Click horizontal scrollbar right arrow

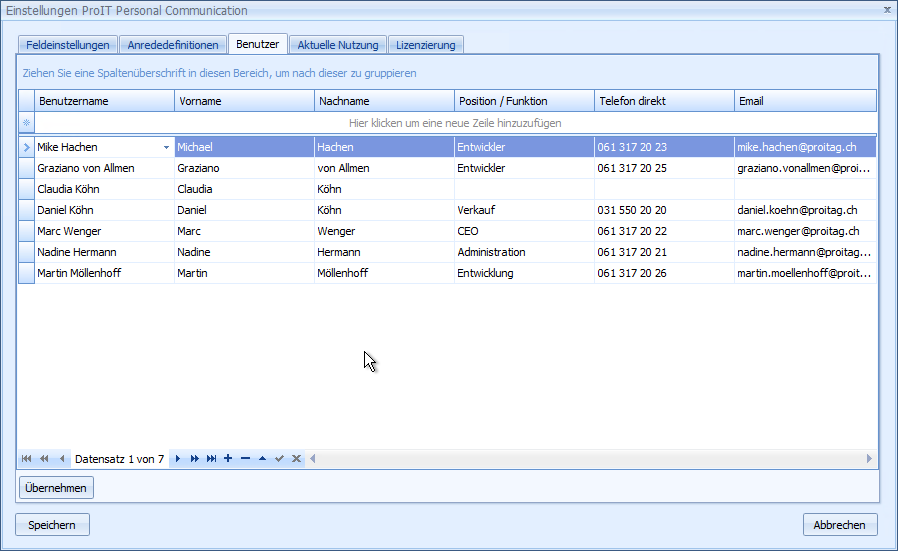point(869,459)
